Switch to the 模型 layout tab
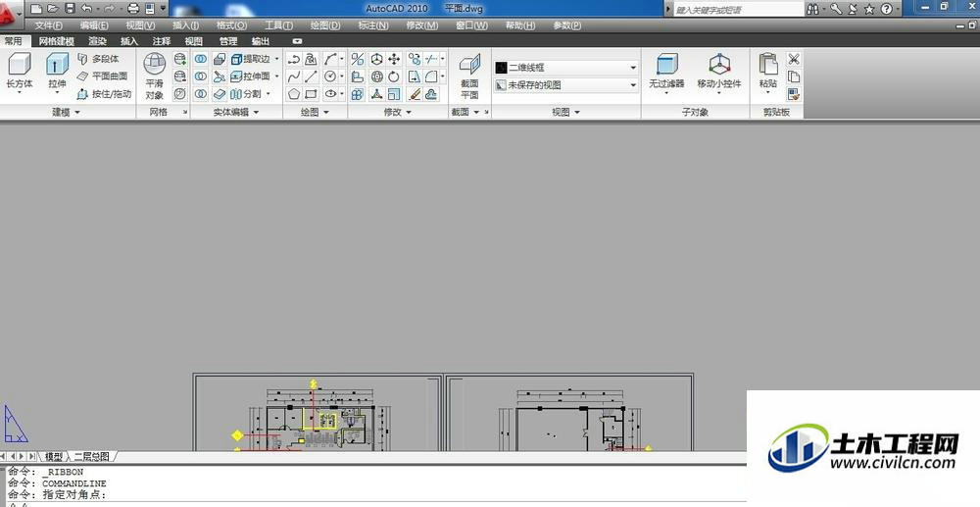This screenshot has height=507, width=980. tap(53, 457)
